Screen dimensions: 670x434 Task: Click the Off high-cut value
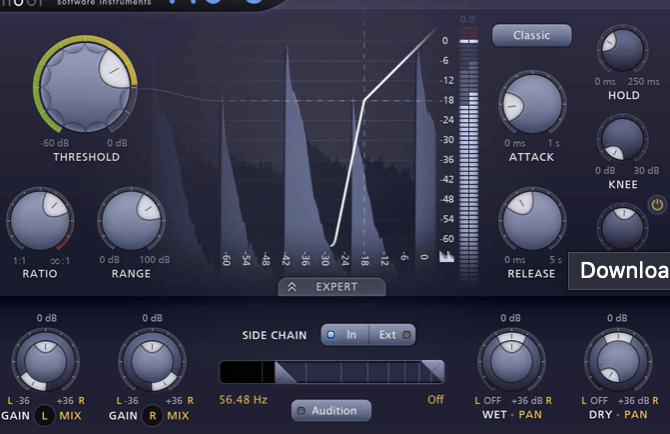pos(435,400)
